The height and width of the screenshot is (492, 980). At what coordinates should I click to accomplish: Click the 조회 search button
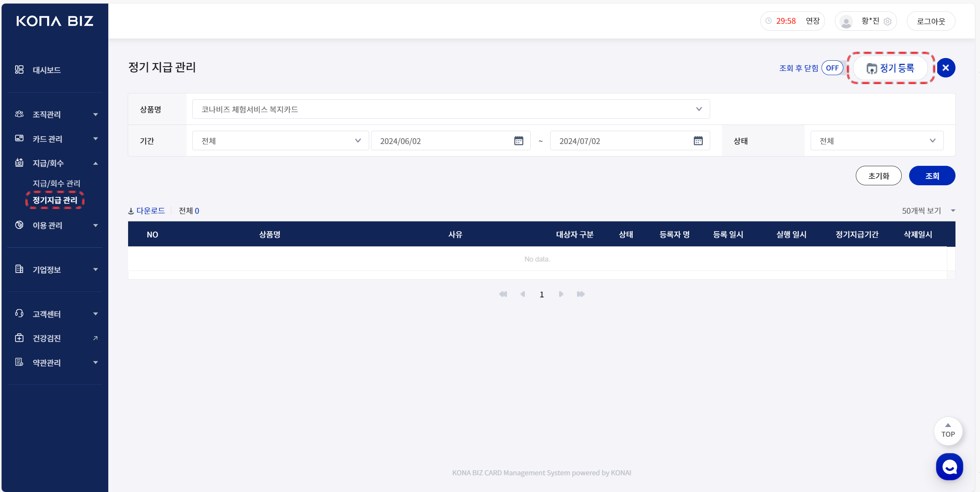click(x=931, y=176)
